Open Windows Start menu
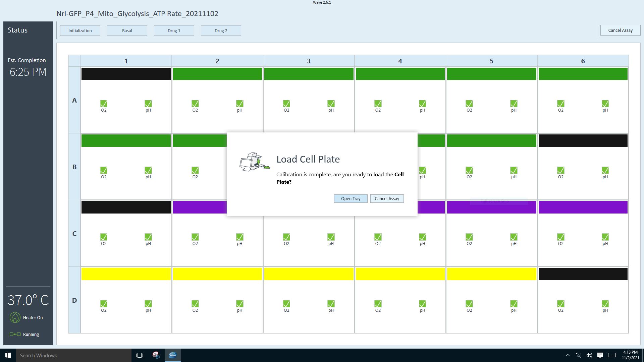 pyautogui.click(x=8, y=355)
